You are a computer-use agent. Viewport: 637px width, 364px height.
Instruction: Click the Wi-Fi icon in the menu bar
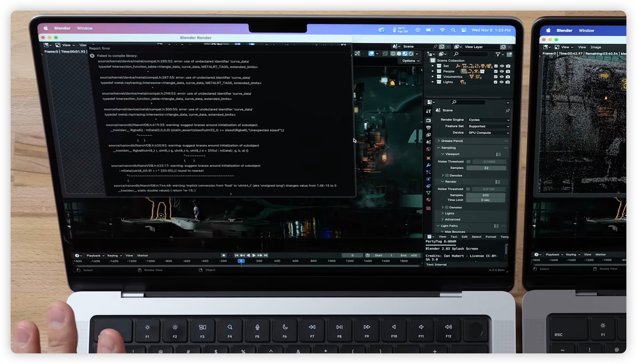[442, 30]
